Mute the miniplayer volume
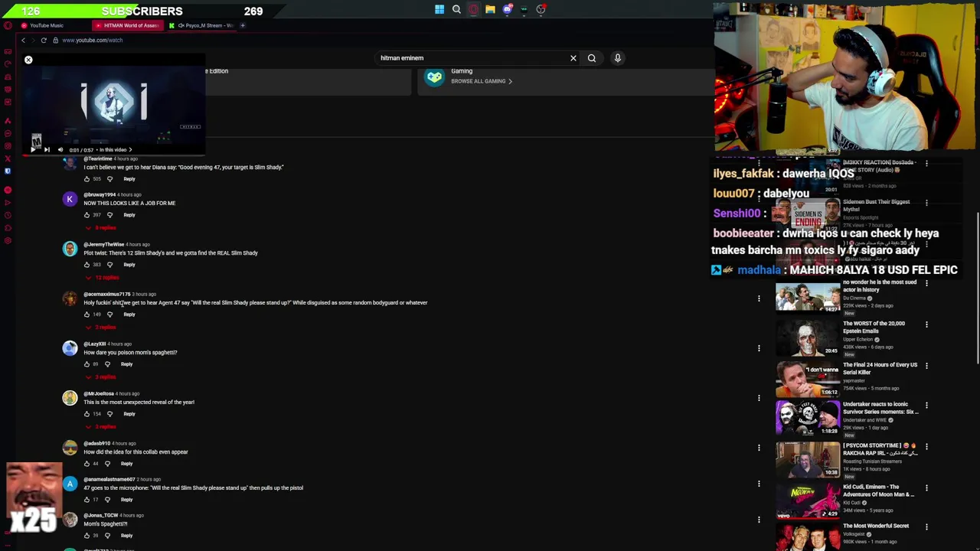 pyautogui.click(x=60, y=150)
